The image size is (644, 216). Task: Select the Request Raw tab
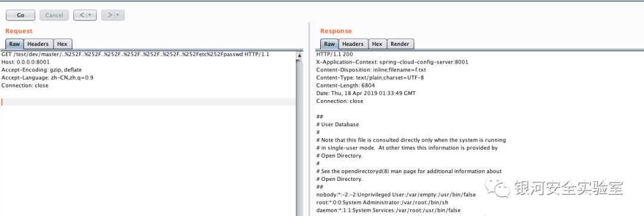14,44
